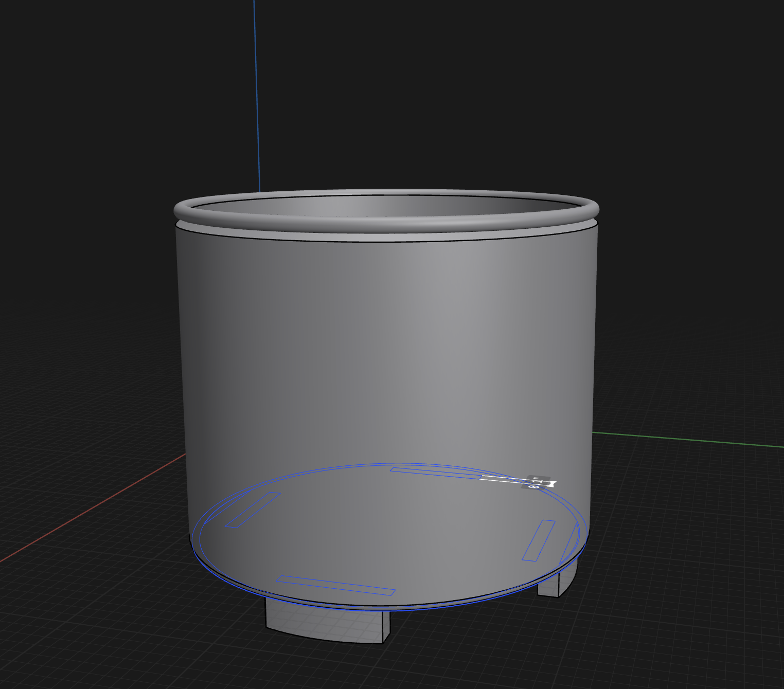
Task: Select the left blue sketch rectangle
Action: click(x=253, y=510)
